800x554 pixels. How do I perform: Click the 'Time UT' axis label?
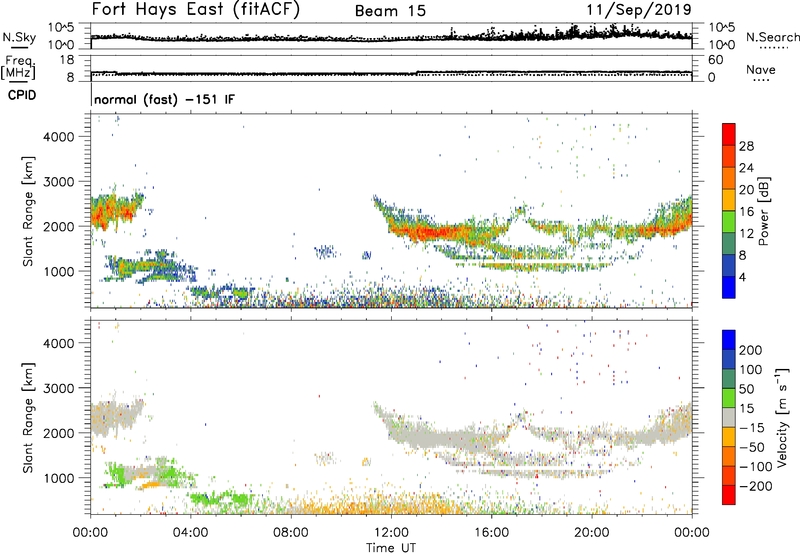click(x=391, y=548)
